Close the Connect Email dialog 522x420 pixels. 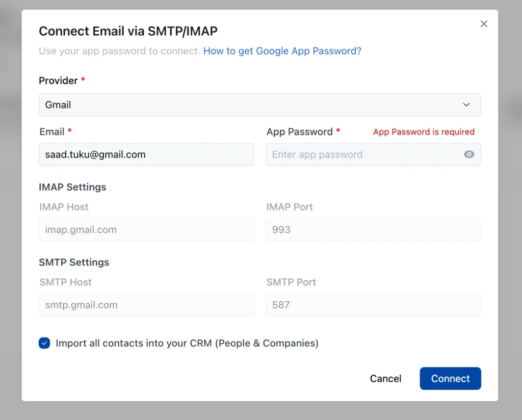click(x=484, y=24)
